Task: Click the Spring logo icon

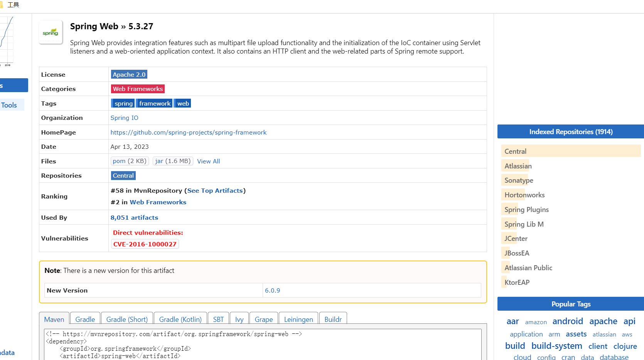Action: tap(51, 32)
